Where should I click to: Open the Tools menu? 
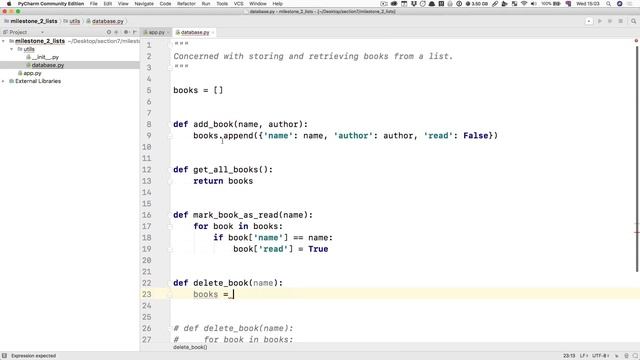[222, 4]
